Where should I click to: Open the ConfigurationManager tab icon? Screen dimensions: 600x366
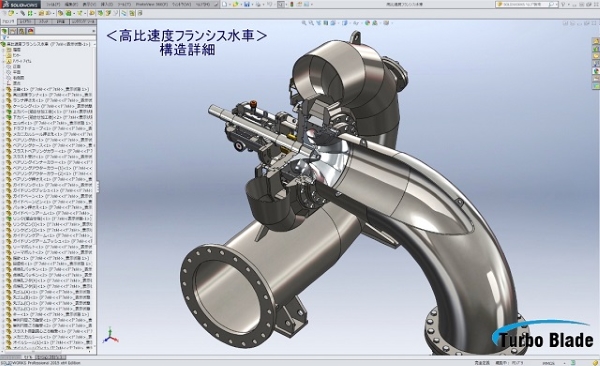point(22,31)
